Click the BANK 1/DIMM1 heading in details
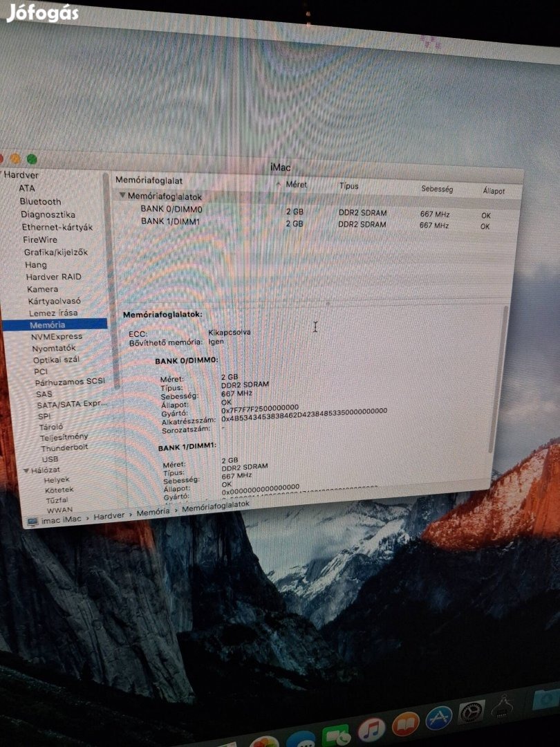 (187, 448)
